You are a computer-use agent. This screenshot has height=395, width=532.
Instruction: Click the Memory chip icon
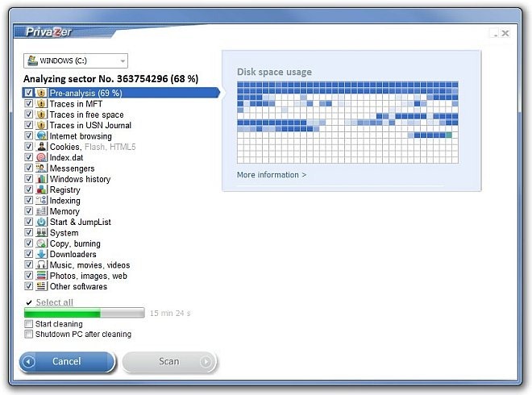point(41,211)
